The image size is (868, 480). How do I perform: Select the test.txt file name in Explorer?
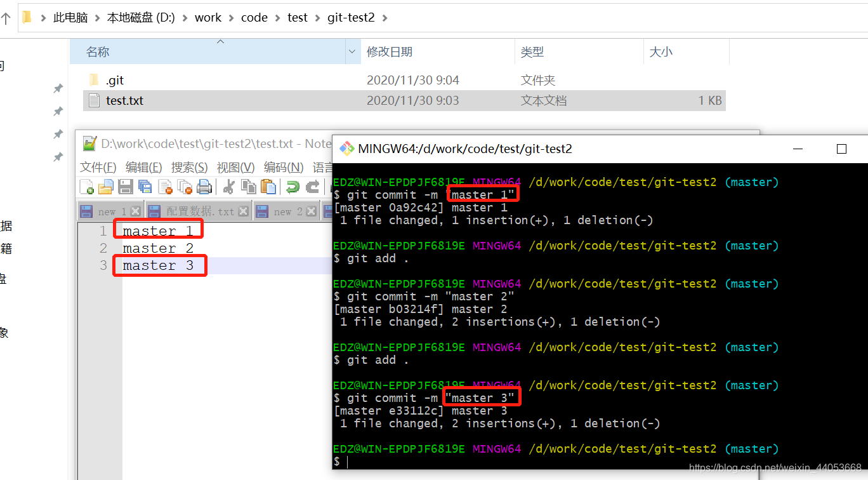click(x=125, y=100)
